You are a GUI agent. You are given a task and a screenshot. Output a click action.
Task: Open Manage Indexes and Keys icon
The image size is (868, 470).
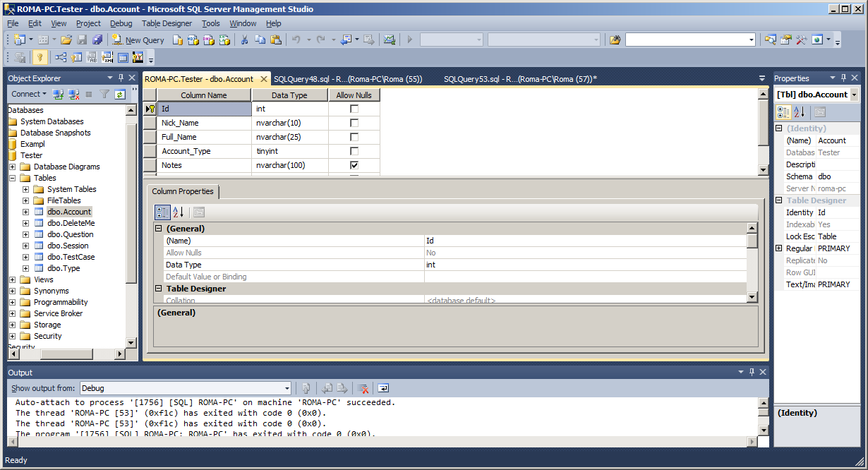pos(76,57)
